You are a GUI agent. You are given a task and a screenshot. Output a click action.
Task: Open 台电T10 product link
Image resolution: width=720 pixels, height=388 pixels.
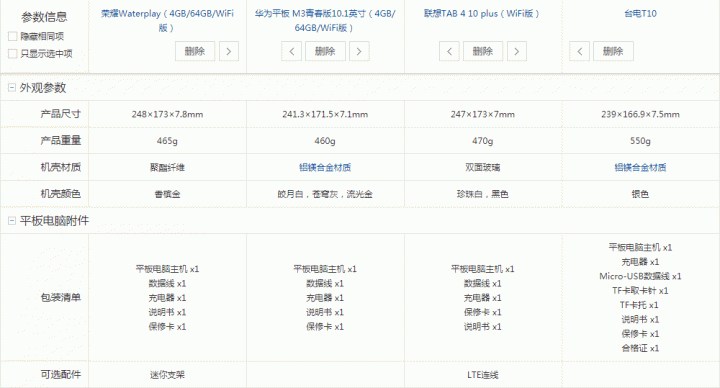point(640,14)
